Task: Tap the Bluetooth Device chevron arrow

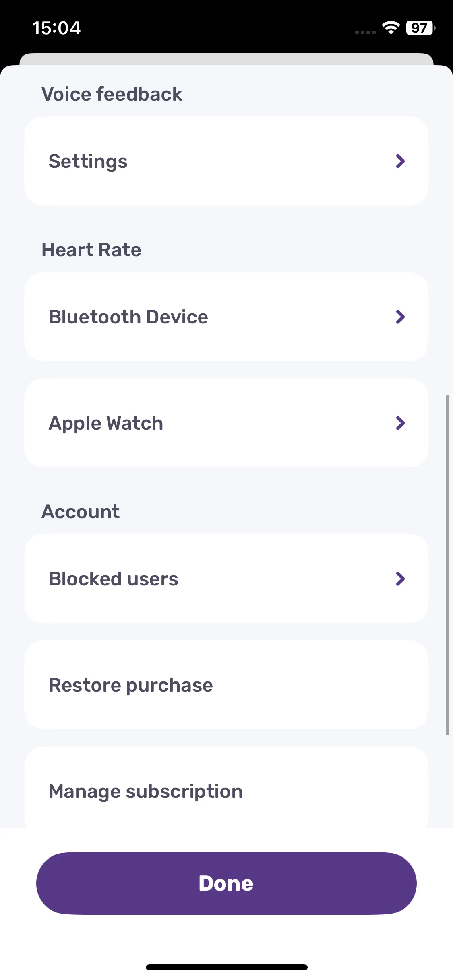Action: (400, 317)
